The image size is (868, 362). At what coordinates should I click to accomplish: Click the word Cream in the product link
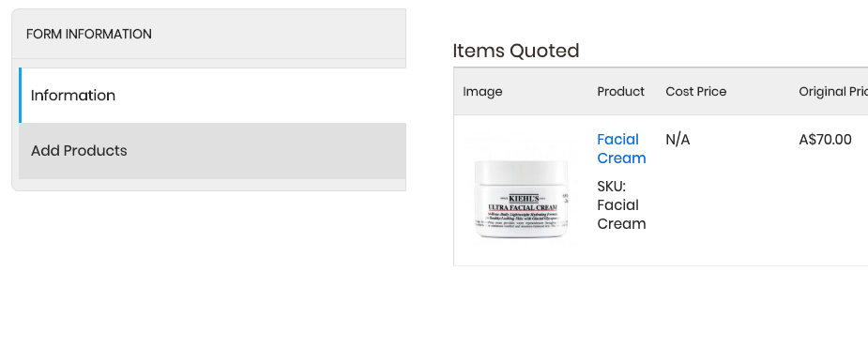tap(621, 158)
